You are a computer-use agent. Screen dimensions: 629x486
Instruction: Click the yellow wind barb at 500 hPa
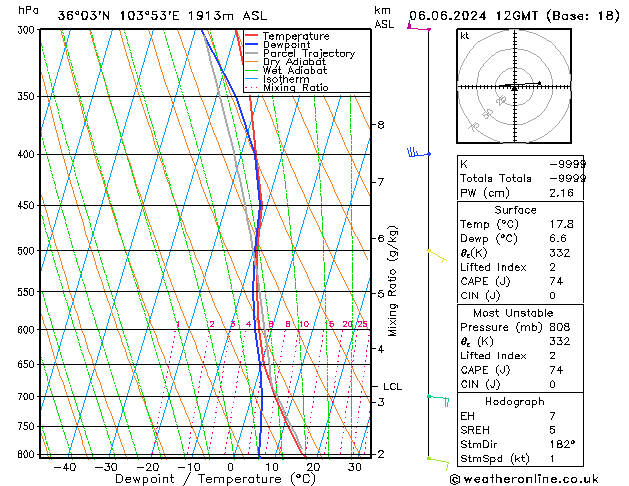437,256
